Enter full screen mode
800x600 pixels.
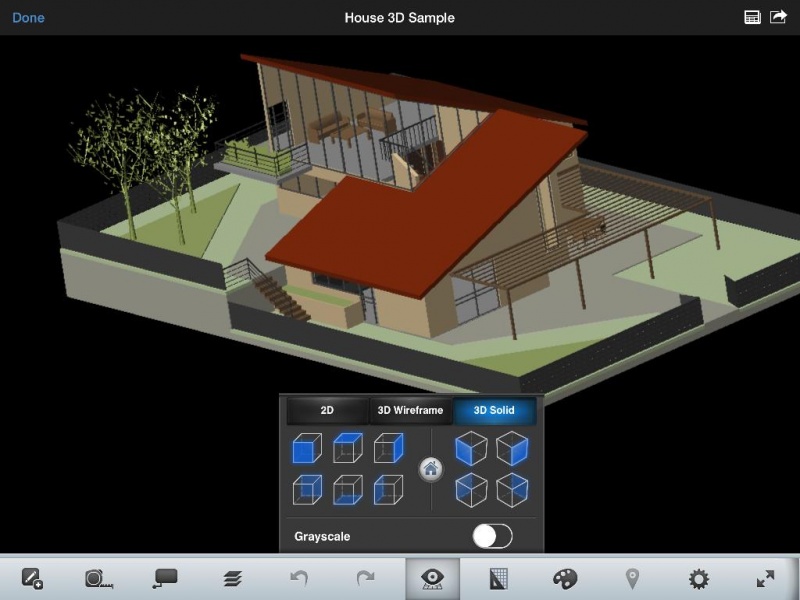pos(765,579)
